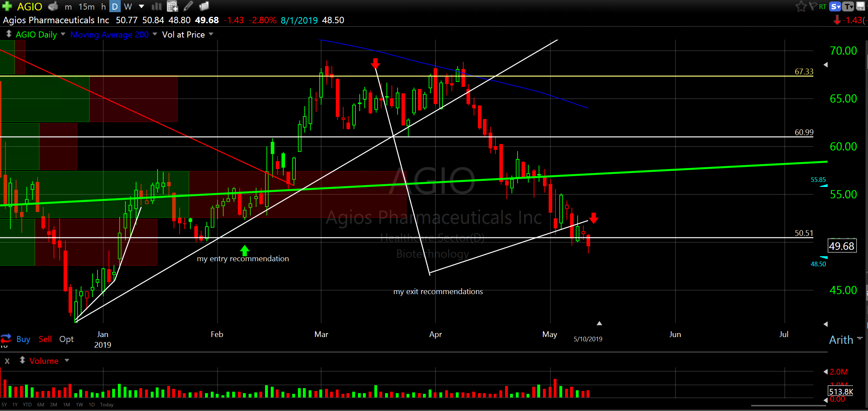Screen dimensions: 868x411
Task: Open the chart type bars icon
Action: click(156, 6)
